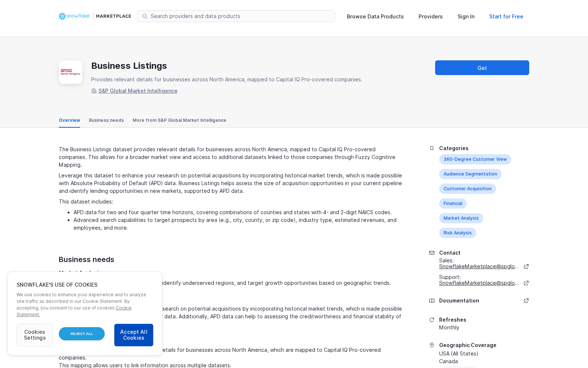Select the Financial category tag
The height and width of the screenshot is (368, 588).
pos(453,204)
